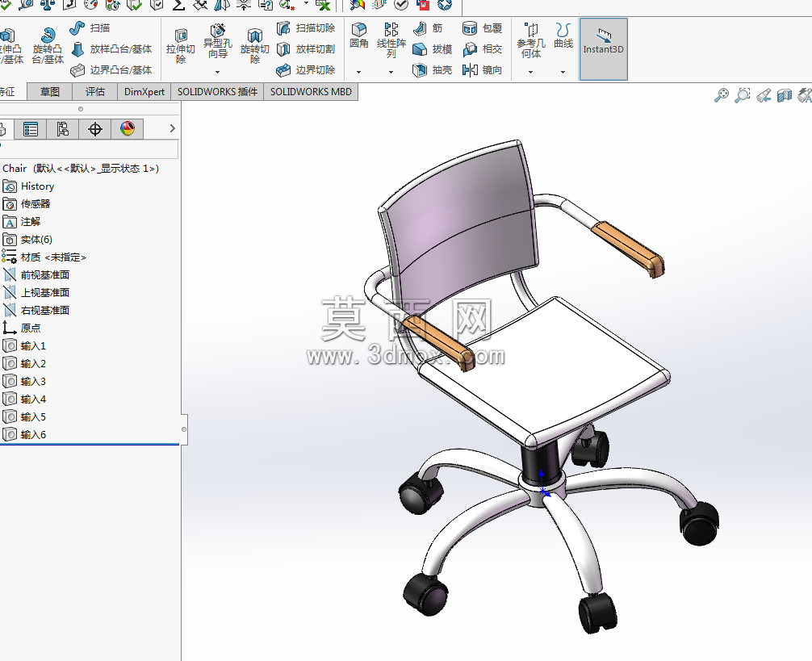Open the ConfigurationManager panel tab
The height and width of the screenshot is (661, 812).
63,129
